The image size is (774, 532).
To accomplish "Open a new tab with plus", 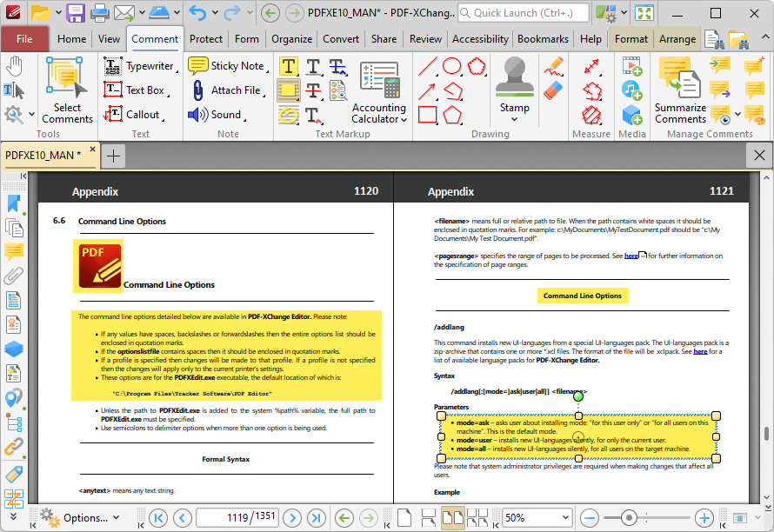I will (x=113, y=156).
